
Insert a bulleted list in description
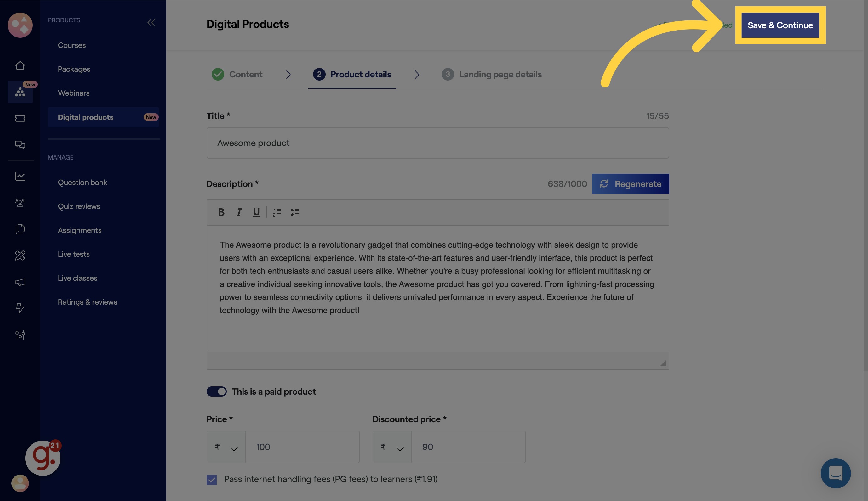click(295, 212)
